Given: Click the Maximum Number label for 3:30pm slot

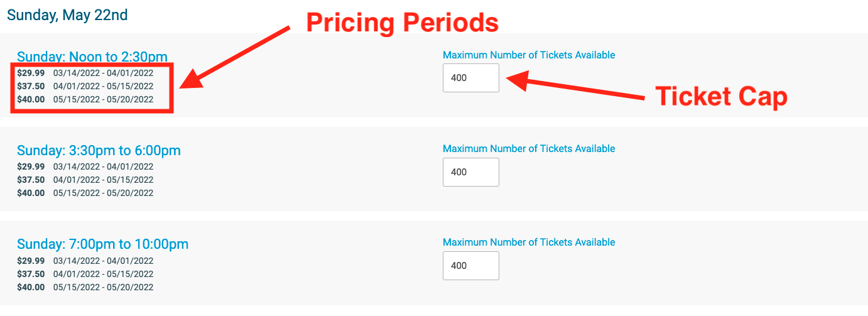Looking at the screenshot, I should tap(528, 149).
